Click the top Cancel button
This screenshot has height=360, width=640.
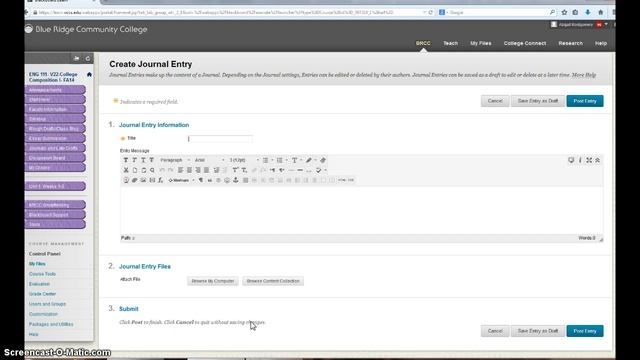pos(495,101)
